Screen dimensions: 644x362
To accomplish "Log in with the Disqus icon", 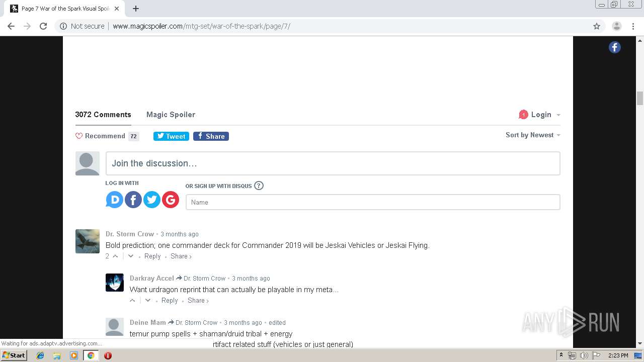I will pyautogui.click(x=114, y=200).
